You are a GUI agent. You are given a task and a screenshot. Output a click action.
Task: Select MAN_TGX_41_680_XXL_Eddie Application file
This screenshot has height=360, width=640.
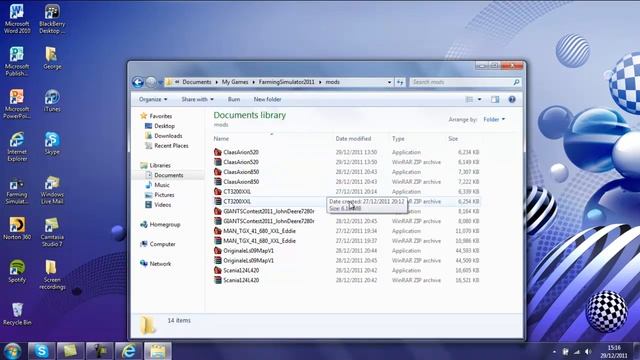(346, 231)
